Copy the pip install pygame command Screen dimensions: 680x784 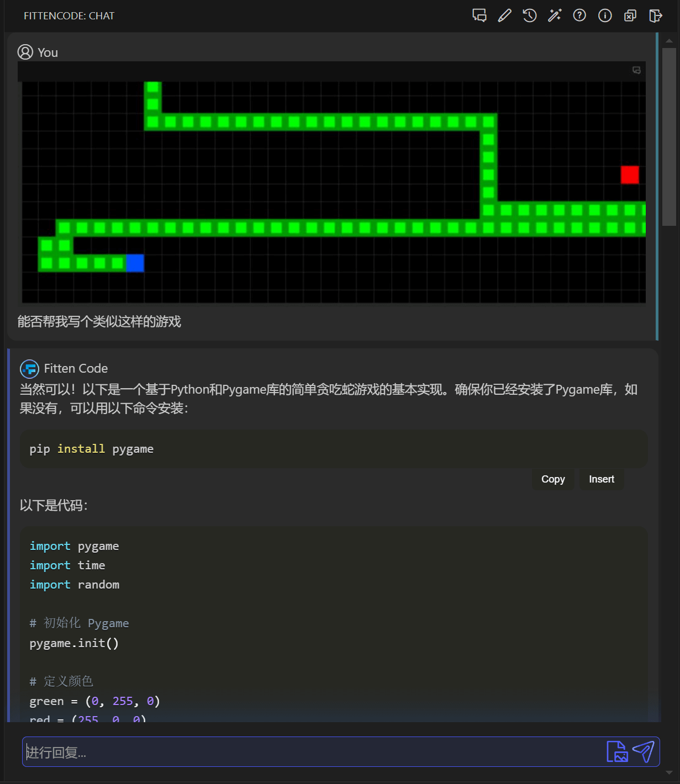553,479
